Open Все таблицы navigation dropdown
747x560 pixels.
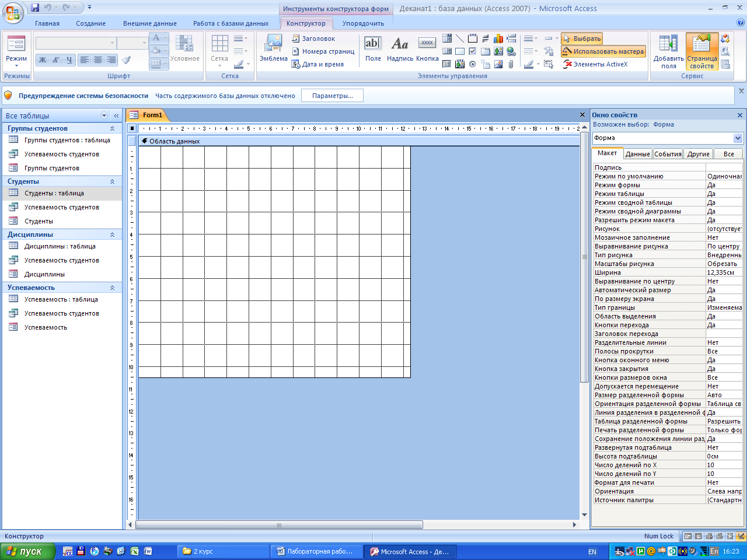104,116
